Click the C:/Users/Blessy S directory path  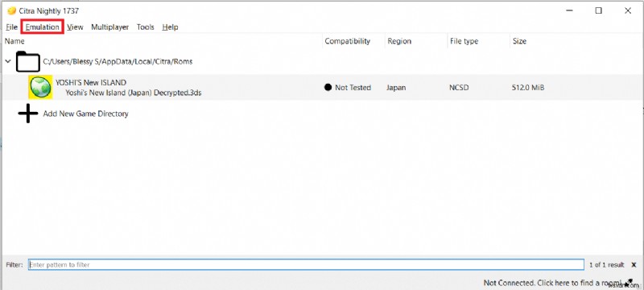(118, 61)
